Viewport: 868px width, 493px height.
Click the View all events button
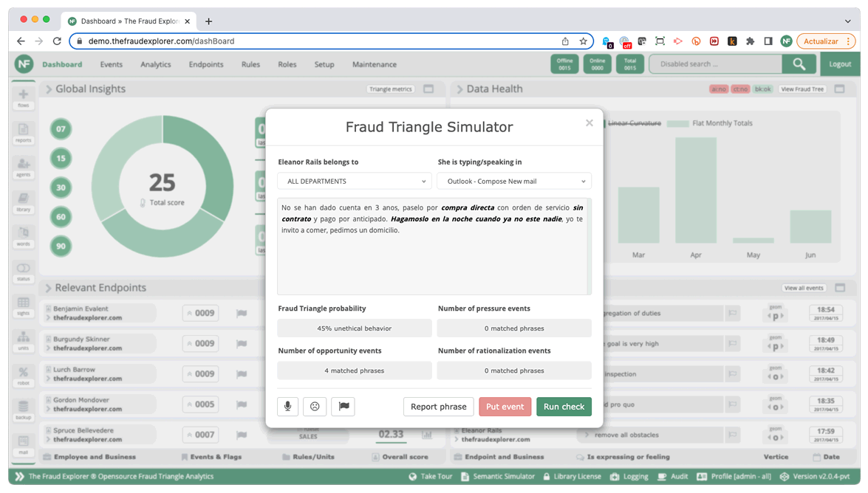(x=804, y=288)
